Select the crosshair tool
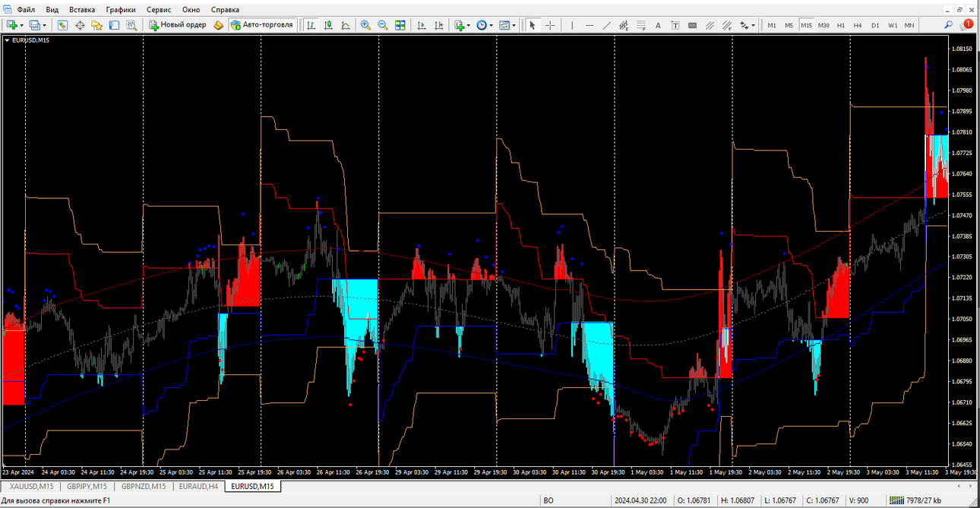980x508 pixels. 550,25
